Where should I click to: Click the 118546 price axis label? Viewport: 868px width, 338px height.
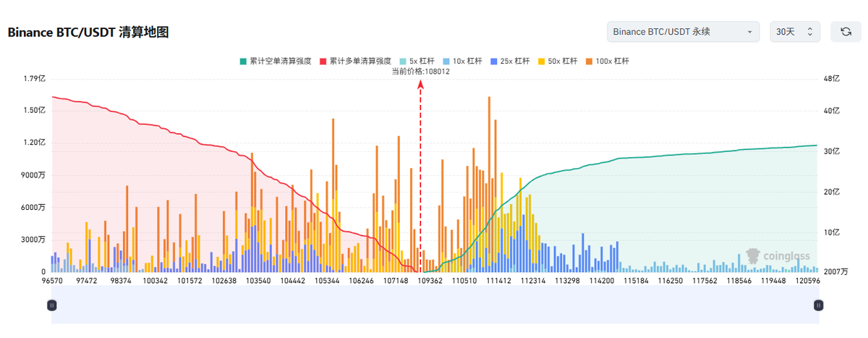point(739,281)
